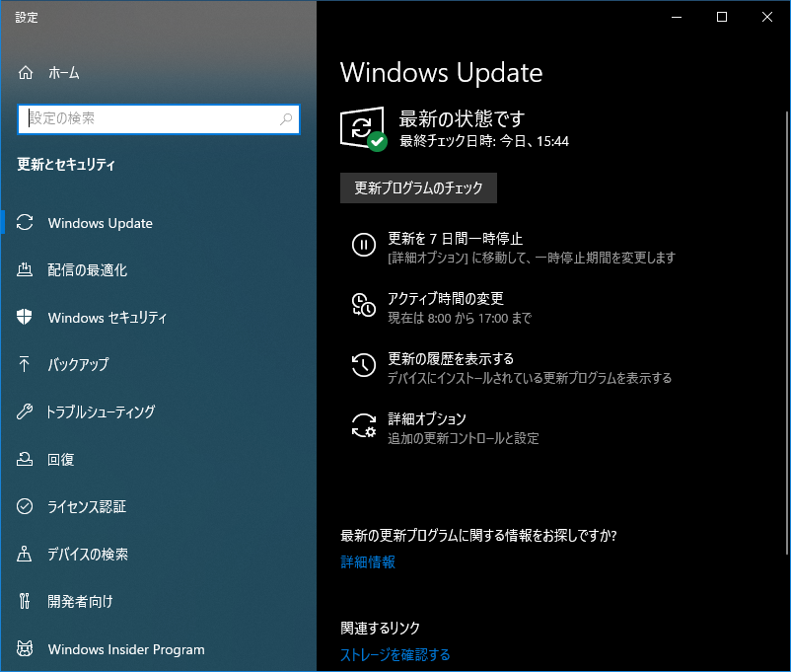
Task: Click the 配信の最適化 delivery icon
Action: tap(25, 269)
